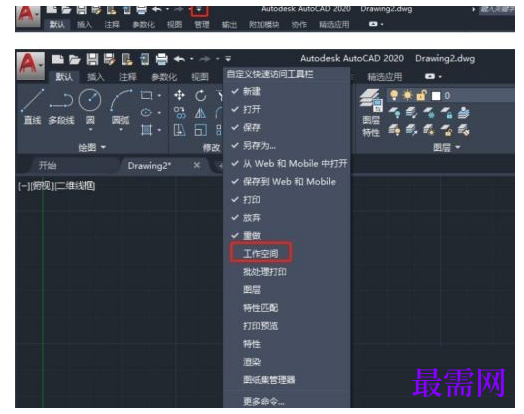This screenshot has height=414, width=524.
Task: Open the undo history dropdown in lower window
Action: click(x=192, y=59)
